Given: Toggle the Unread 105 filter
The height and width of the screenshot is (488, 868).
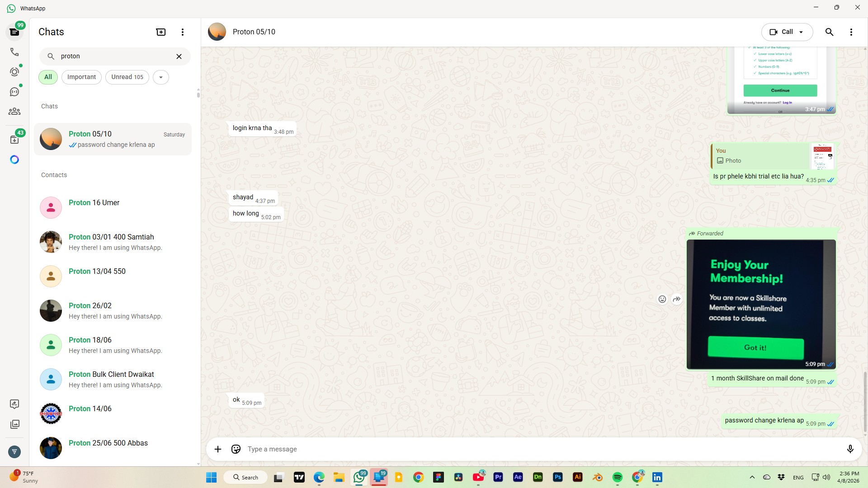Looking at the screenshot, I should click(x=127, y=77).
